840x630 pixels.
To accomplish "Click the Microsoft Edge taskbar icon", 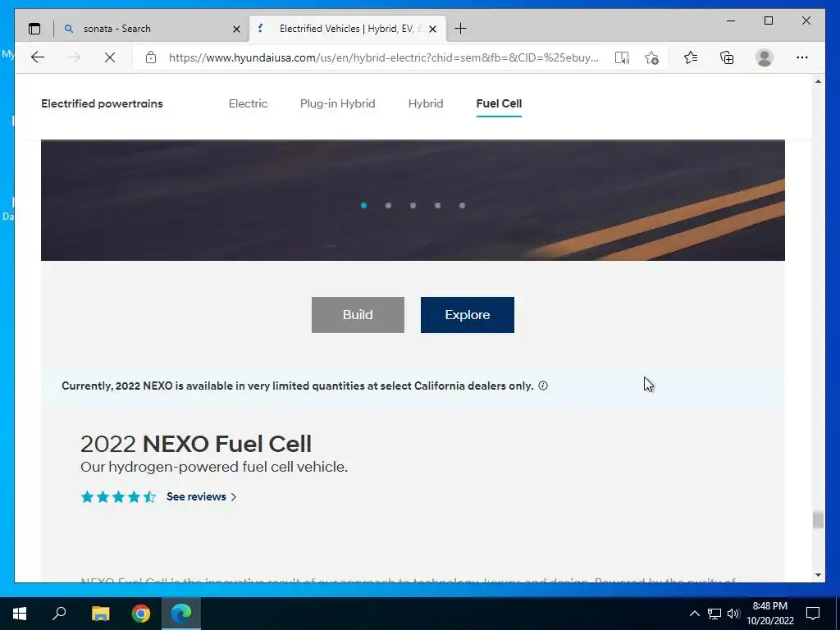I will [x=181, y=614].
